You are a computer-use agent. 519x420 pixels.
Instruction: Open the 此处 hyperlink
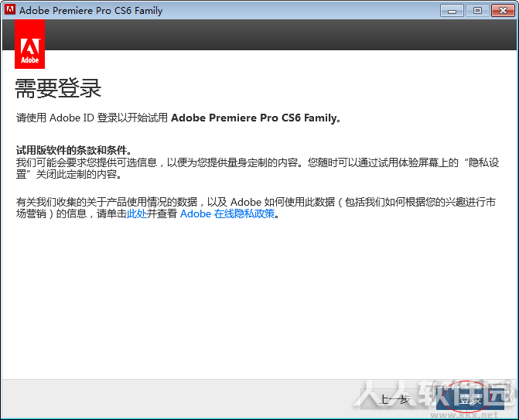pos(137,213)
